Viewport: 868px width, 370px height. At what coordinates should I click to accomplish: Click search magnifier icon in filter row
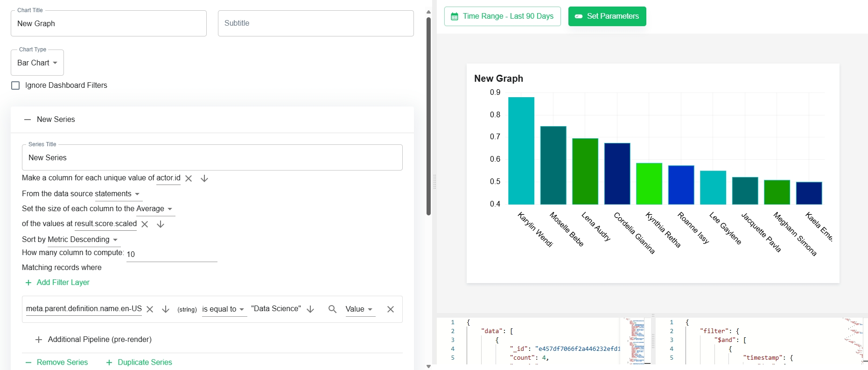332,309
